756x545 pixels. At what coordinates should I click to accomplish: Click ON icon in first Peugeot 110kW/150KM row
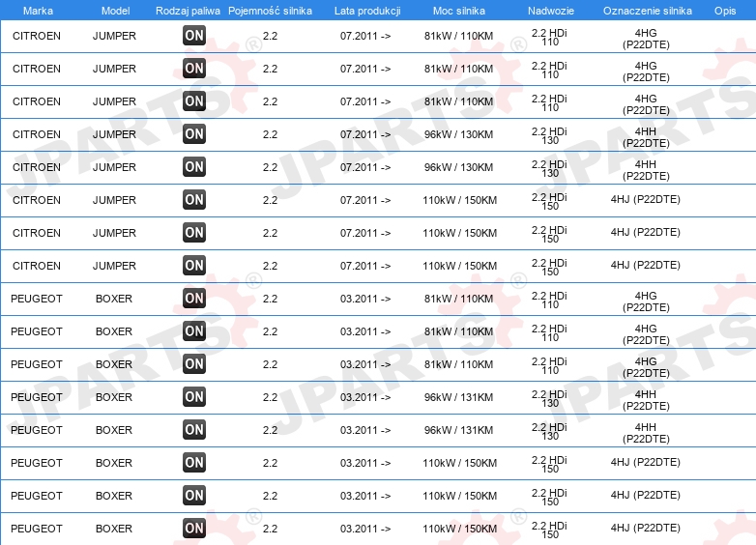pos(194,462)
